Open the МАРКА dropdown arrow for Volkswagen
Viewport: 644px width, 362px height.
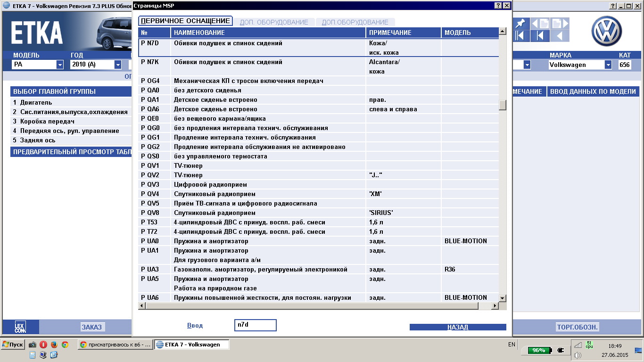click(x=609, y=65)
